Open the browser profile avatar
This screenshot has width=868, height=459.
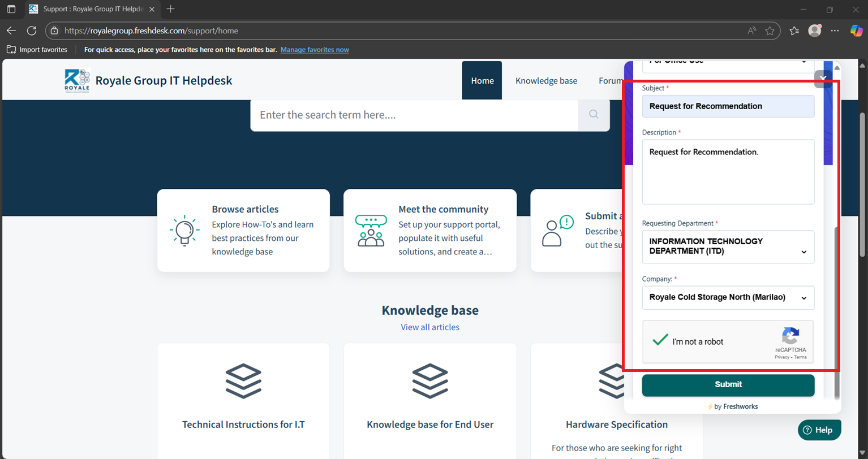click(x=815, y=31)
